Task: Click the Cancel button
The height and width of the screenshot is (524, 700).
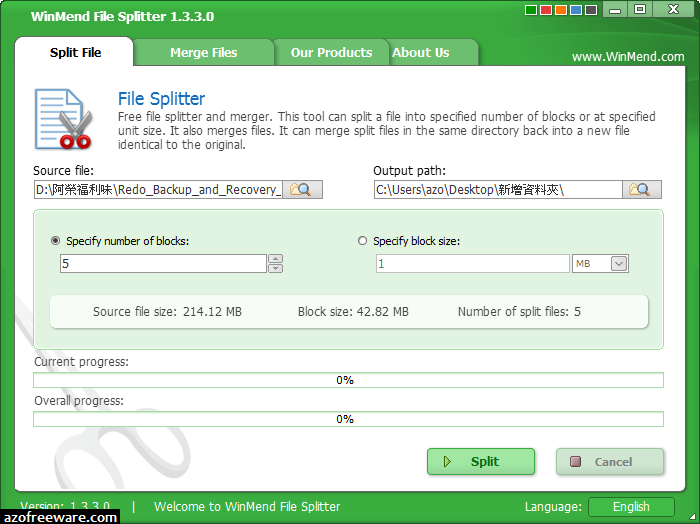Action: (x=610, y=462)
